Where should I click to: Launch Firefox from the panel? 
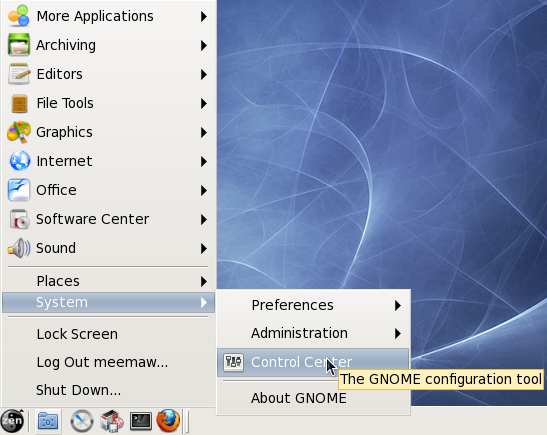[168, 420]
